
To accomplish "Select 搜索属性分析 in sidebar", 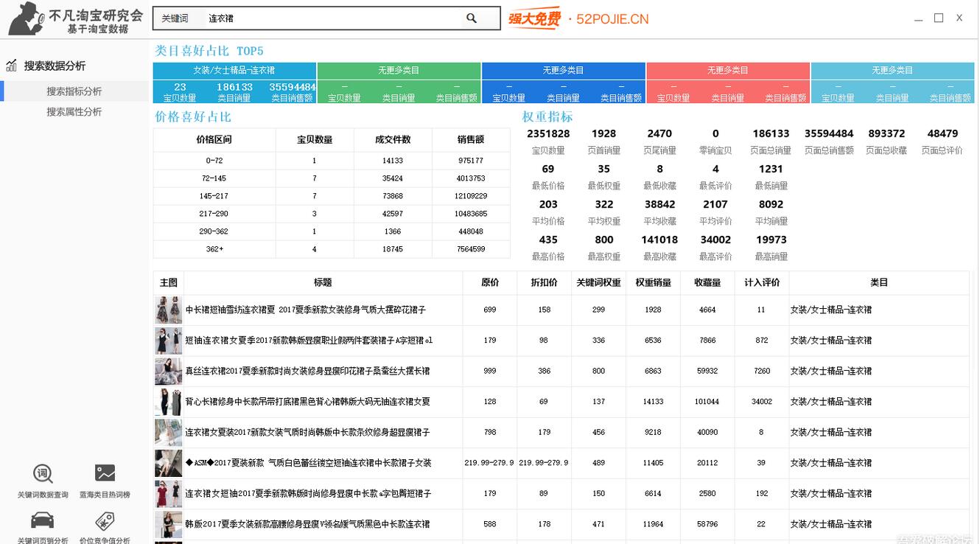I will click(x=74, y=112).
